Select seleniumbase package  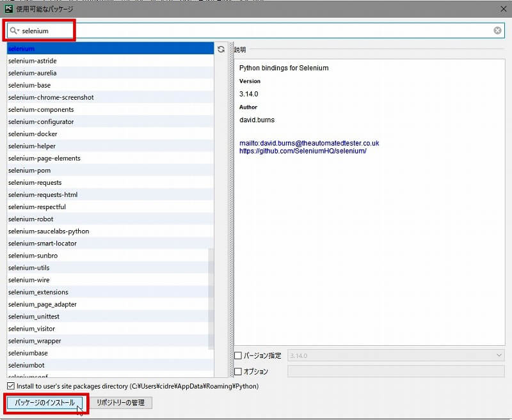click(110, 353)
